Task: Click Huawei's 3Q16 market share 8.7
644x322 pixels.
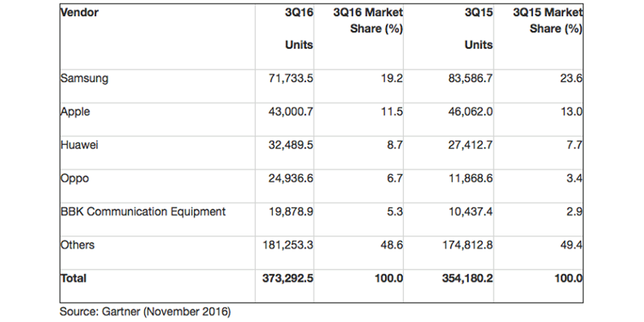Action: click(394, 145)
